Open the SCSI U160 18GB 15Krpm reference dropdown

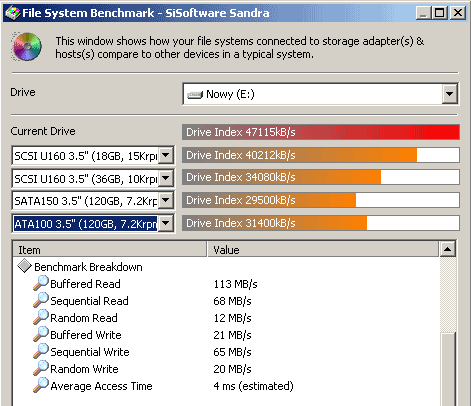(166, 155)
